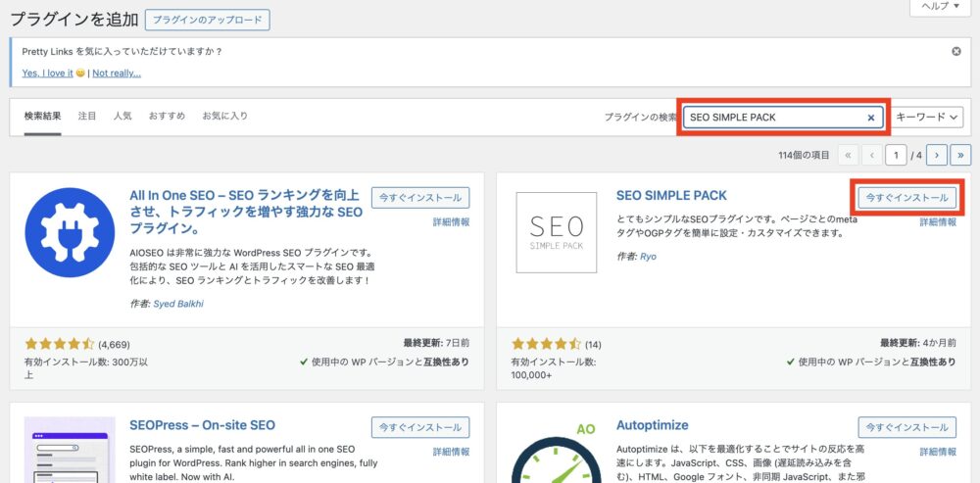
Task: Open author Ryo link
Action: 648,256
